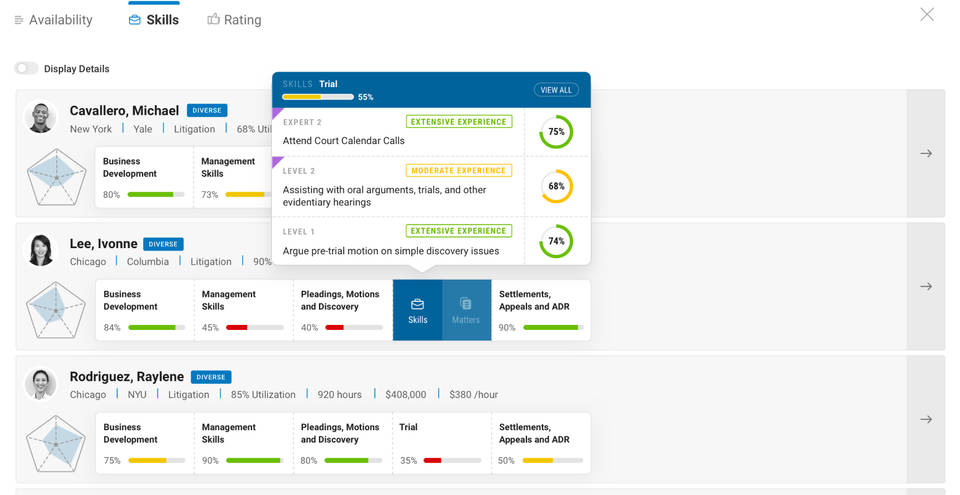Open Michael Cavallero's profile photo
The image size is (960, 495).
tap(41, 117)
